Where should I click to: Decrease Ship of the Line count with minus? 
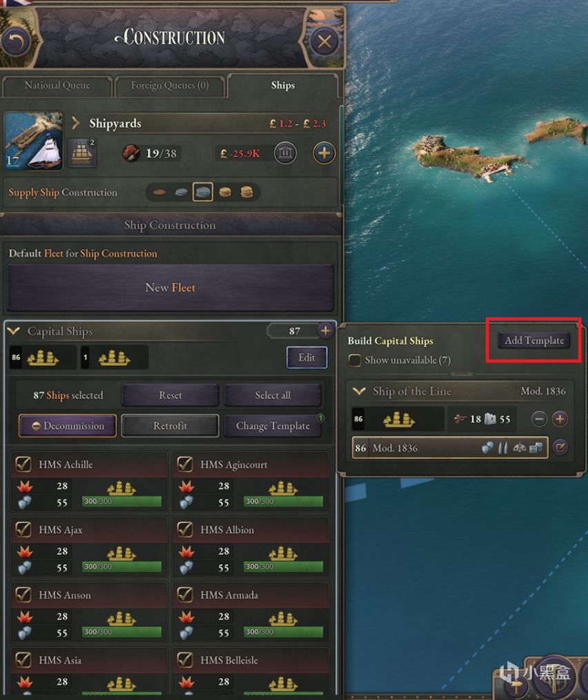539,419
